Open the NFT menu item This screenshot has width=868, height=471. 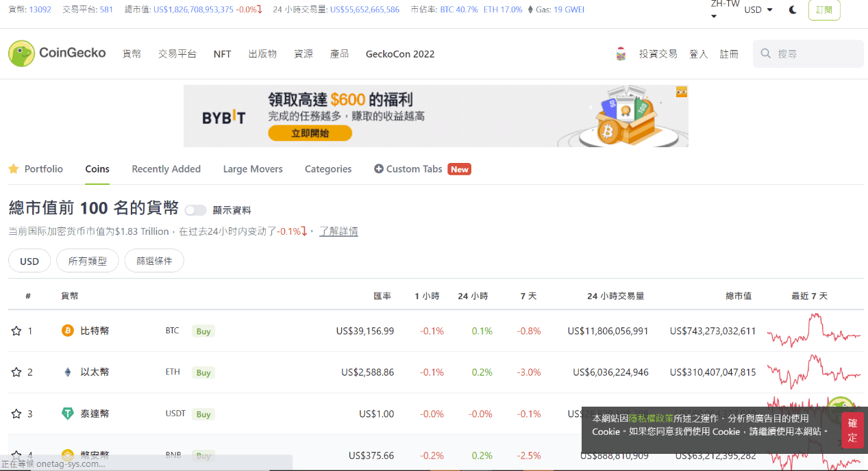click(222, 53)
